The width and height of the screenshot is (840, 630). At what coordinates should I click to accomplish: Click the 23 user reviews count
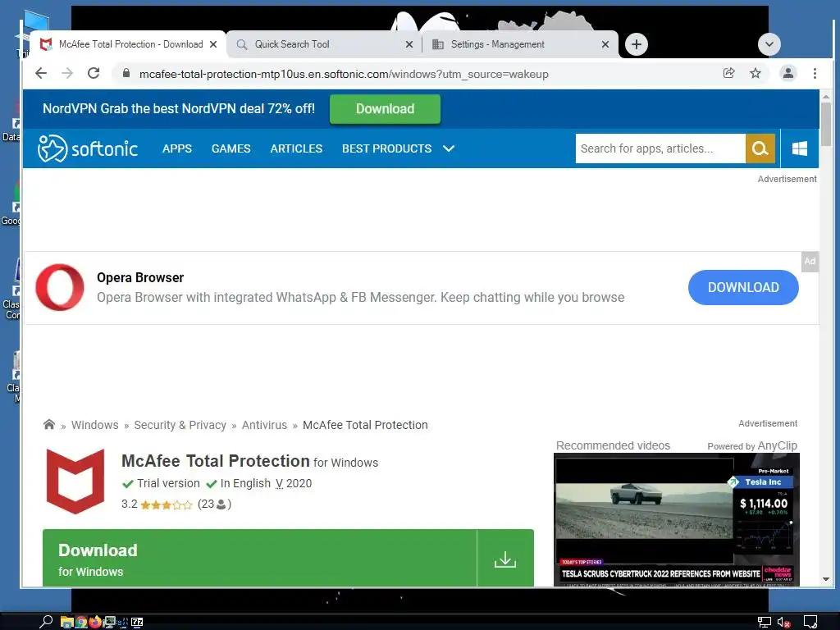coord(214,504)
